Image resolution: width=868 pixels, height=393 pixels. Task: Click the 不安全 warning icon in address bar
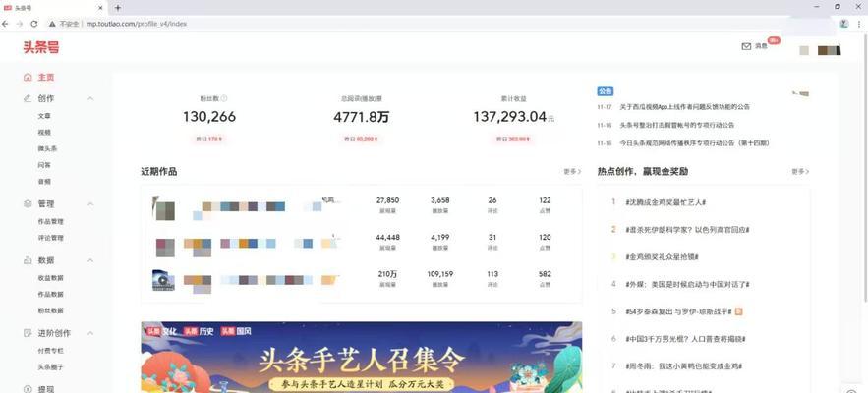(x=52, y=24)
